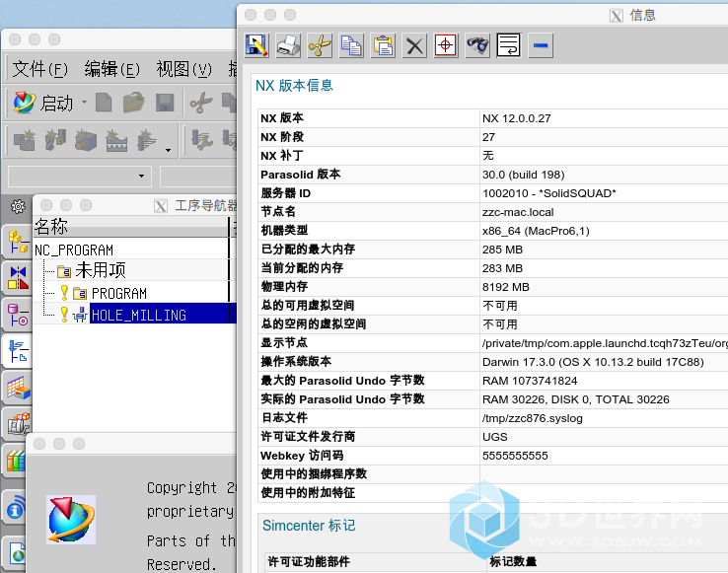The image size is (728, 573).
Task: Click the Create Operation icon
Action: point(147,141)
